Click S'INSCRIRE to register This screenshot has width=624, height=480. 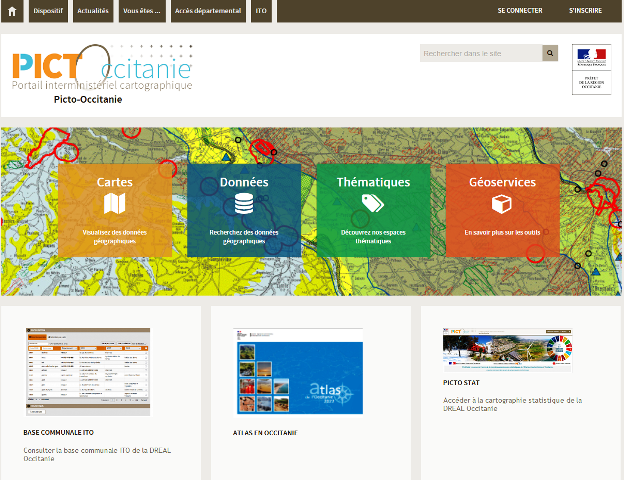coord(585,11)
